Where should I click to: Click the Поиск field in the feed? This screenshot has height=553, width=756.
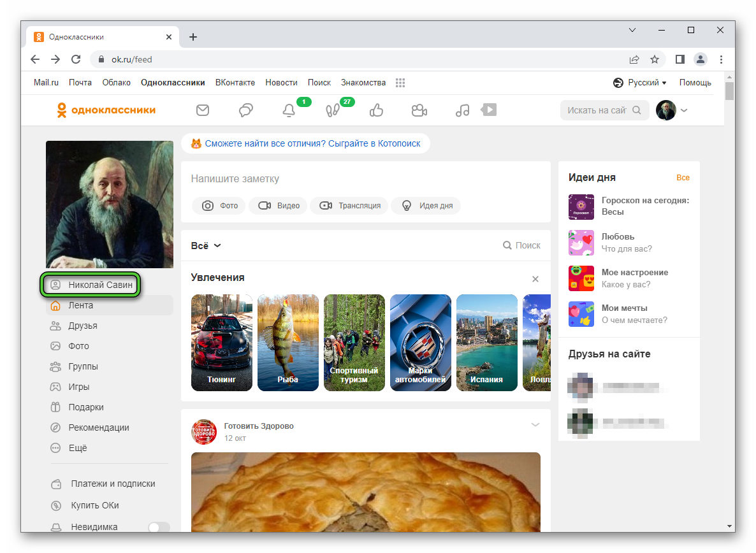click(521, 246)
